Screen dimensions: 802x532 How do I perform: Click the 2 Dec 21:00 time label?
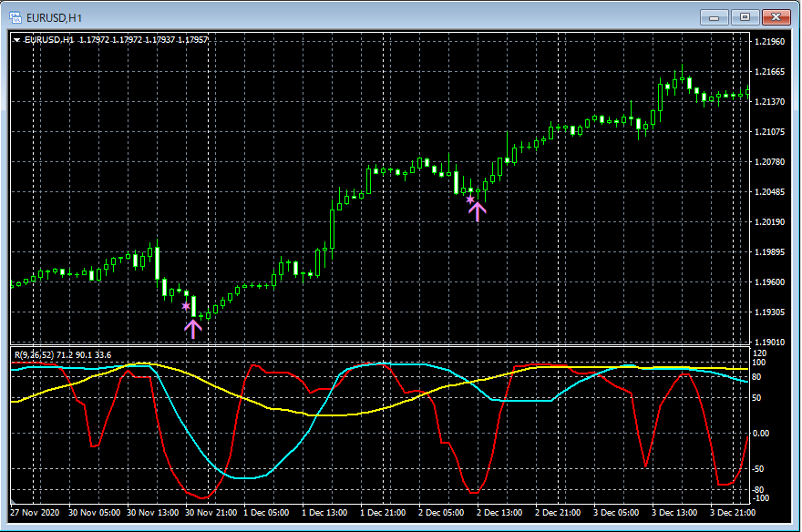tap(558, 513)
